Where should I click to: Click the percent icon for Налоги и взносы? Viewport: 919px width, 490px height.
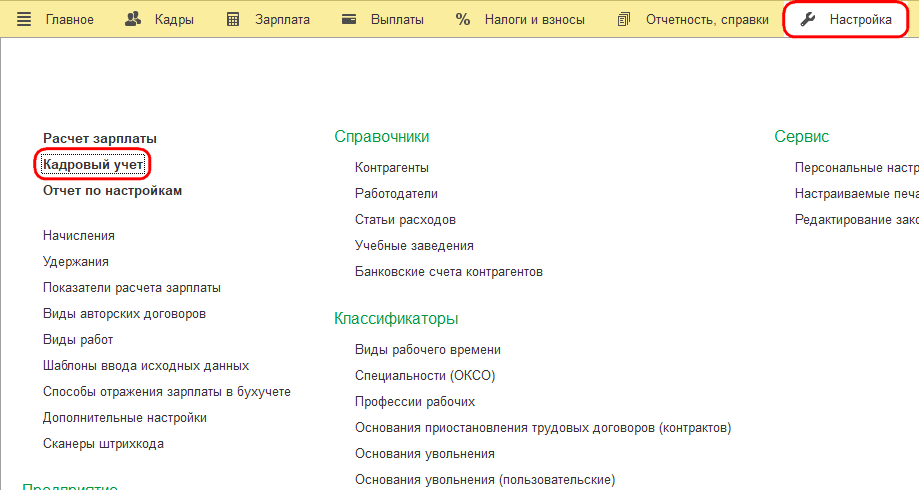point(463,19)
